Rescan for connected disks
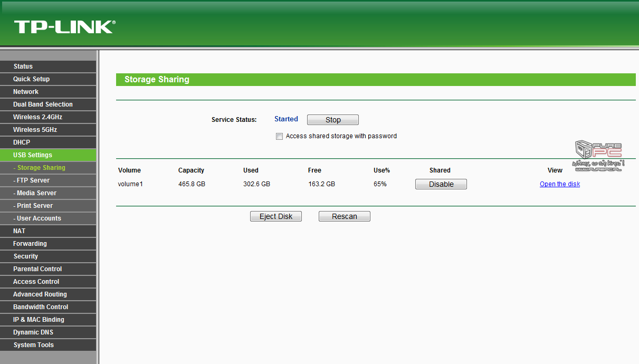Viewport: 639px width, 364px height. point(344,216)
